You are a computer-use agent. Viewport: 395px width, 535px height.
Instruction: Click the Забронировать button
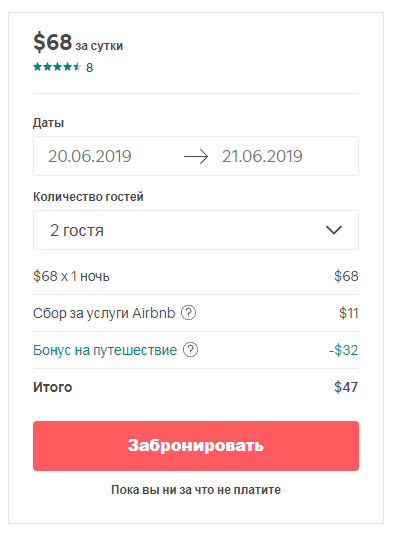coord(196,446)
